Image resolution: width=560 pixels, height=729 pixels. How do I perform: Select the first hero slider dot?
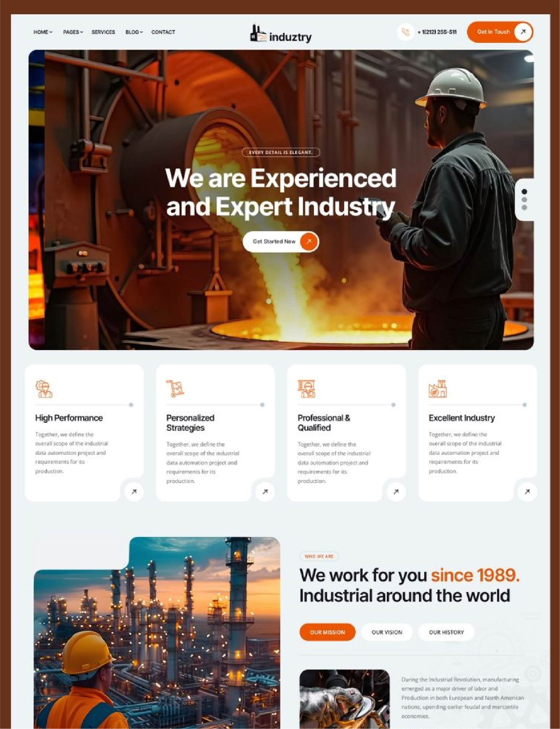(x=524, y=192)
